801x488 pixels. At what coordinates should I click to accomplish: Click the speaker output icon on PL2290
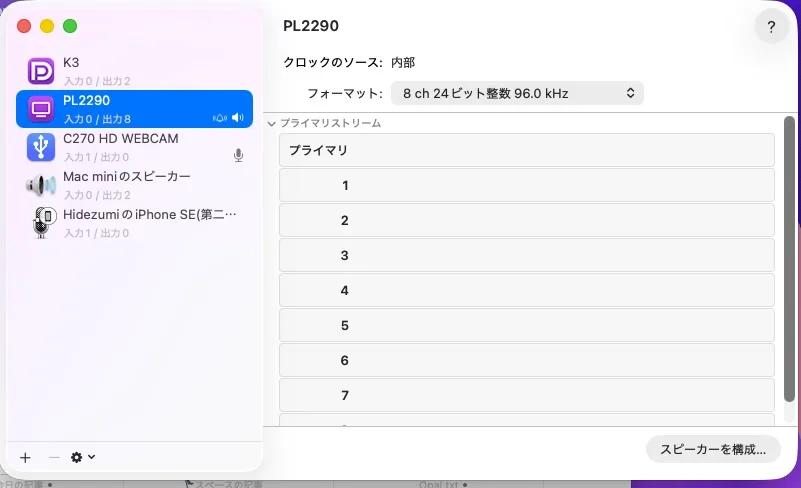click(x=238, y=118)
